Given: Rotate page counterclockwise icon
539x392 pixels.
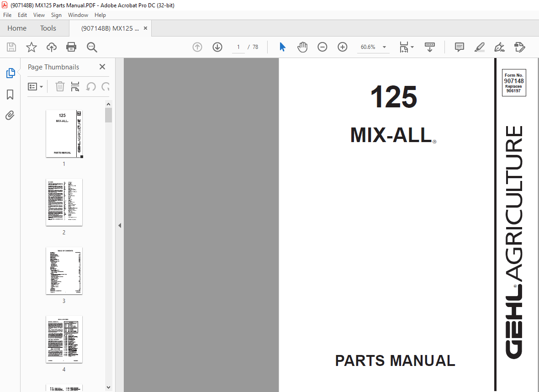Looking at the screenshot, I should (x=91, y=86).
